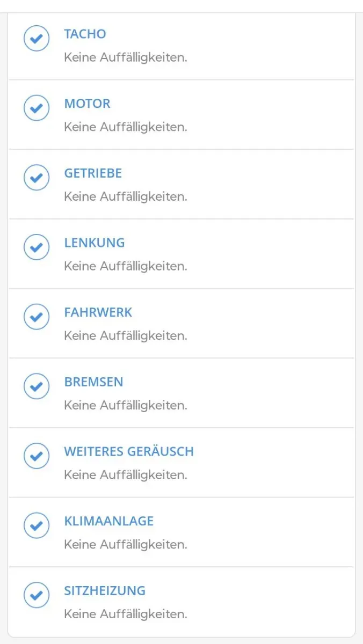Click the checkmark icon beside GETRIEBE

click(x=37, y=178)
